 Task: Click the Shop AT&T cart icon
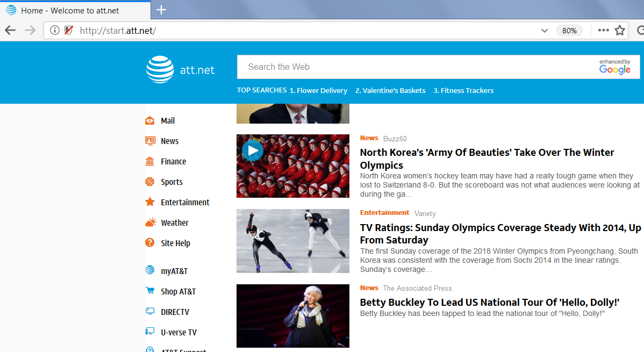150,290
